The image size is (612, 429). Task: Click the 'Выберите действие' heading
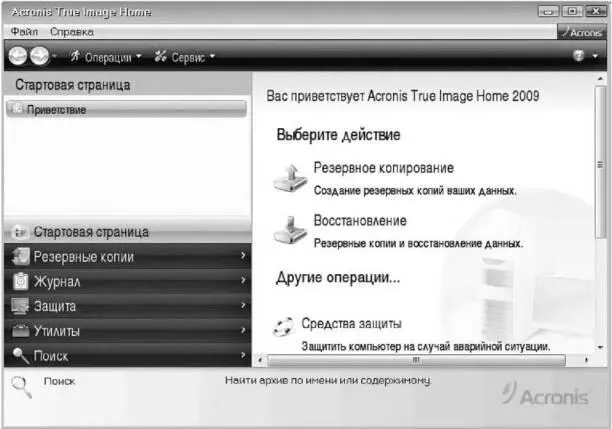pyautogui.click(x=338, y=135)
